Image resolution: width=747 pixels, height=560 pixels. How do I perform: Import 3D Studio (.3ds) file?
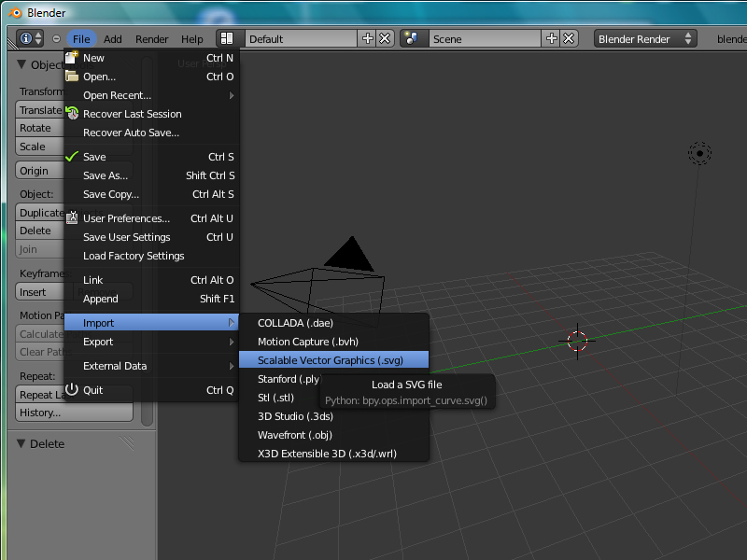pyautogui.click(x=333, y=416)
